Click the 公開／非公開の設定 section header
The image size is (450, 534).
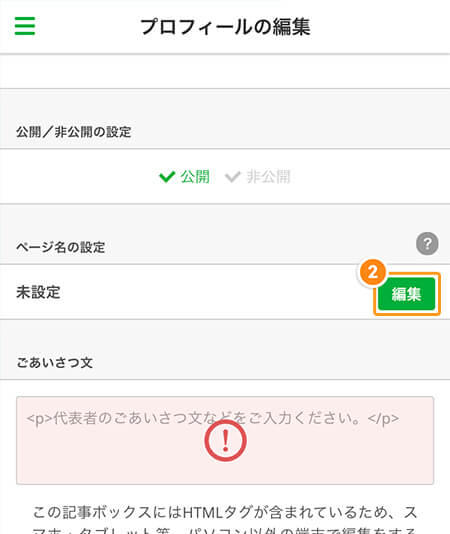pyautogui.click(x=74, y=132)
